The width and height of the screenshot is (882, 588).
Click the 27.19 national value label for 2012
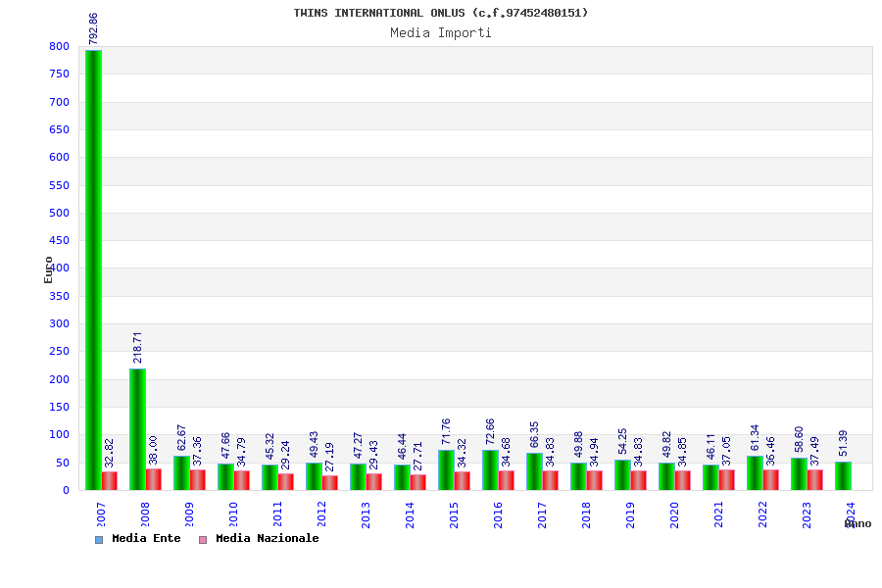coord(329,457)
